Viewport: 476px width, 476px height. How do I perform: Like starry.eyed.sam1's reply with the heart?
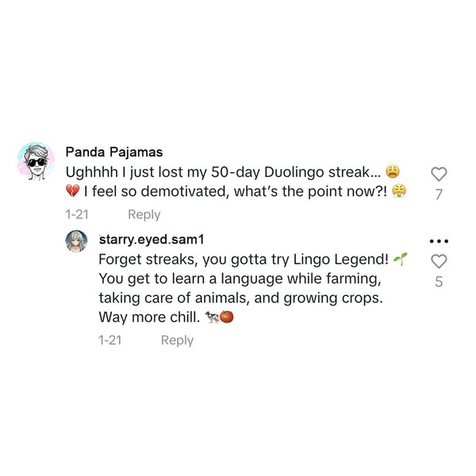[438, 261]
